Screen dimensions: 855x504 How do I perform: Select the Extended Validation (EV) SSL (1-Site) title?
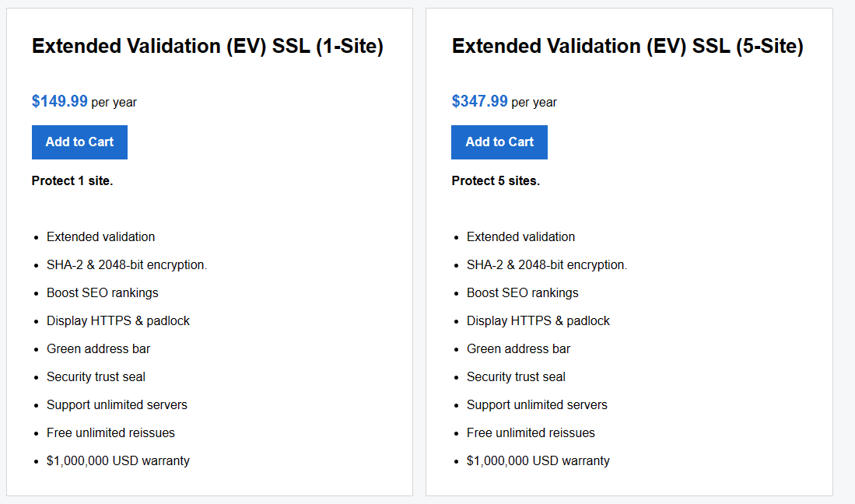tap(207, 46)
